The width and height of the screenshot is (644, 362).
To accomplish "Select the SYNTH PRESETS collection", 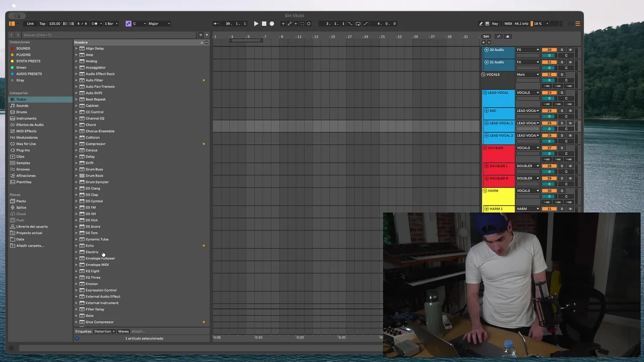I will (28, 61).
